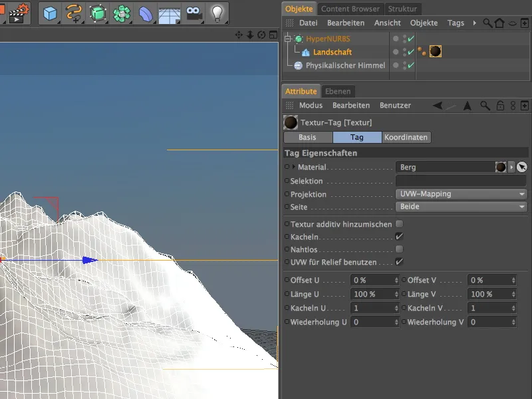Image resolution: width=532 pixels, height=399 pixels.
Task: Toggle the Kacheln checkbox
Action: 400,237
